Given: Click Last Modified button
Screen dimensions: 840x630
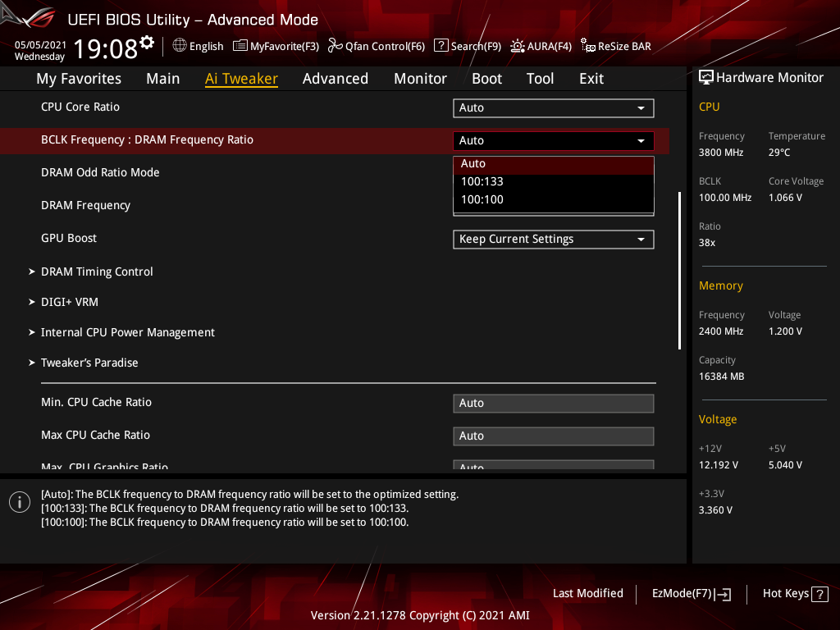Looking at the screenshot, I should pyautogui.click(x=587, y=594).
